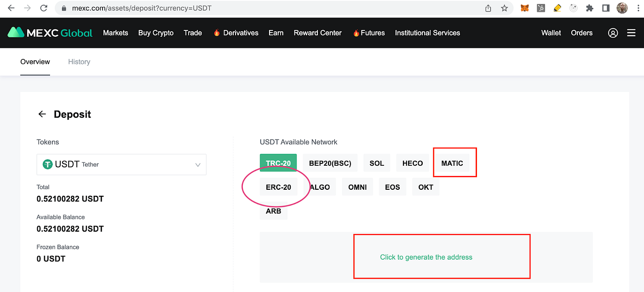Click the Tether USDT token icon

coord(47,164)
